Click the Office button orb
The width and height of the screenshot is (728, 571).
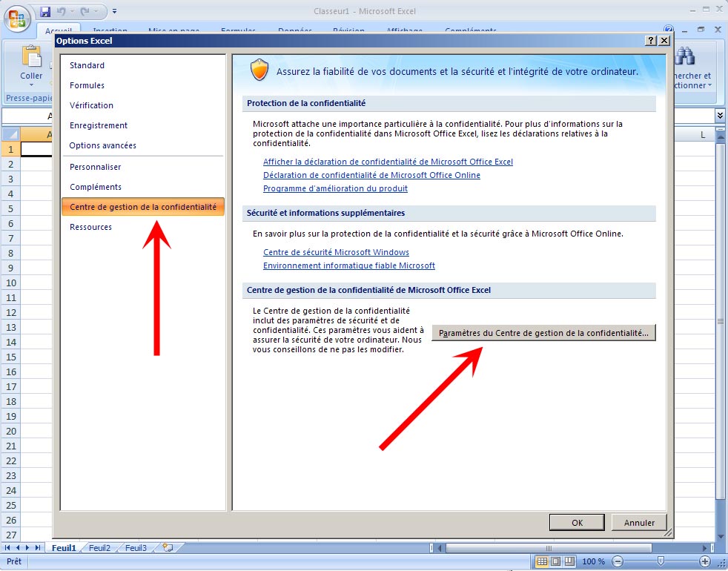click(18, 19)
